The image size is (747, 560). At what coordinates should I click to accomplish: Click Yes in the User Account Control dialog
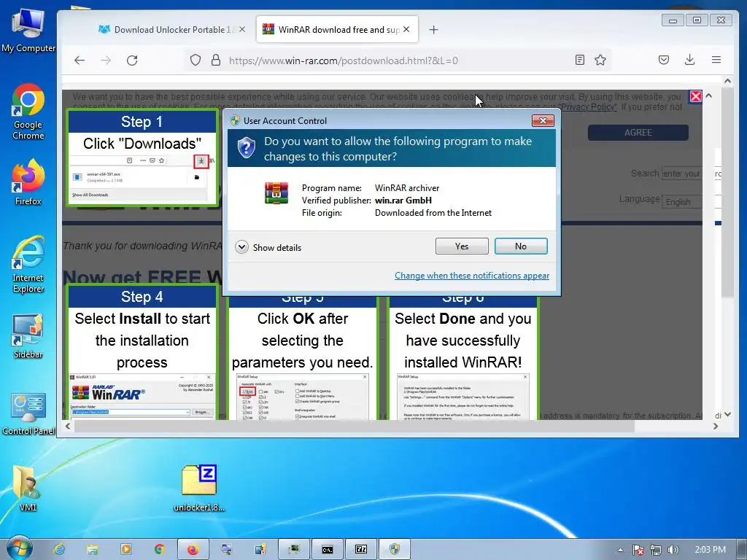pyautogui.click(x=462, y=246)
